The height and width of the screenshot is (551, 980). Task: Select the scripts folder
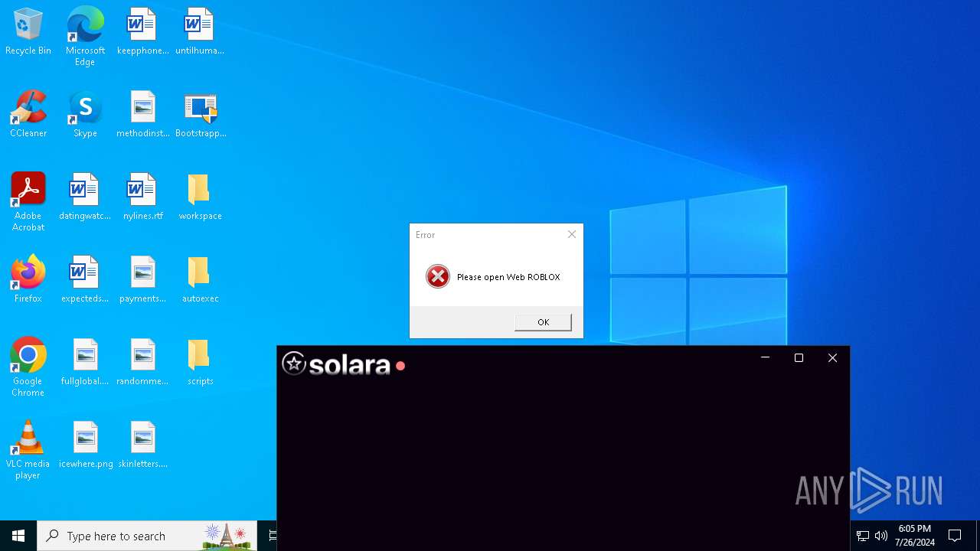pos(200,363)
